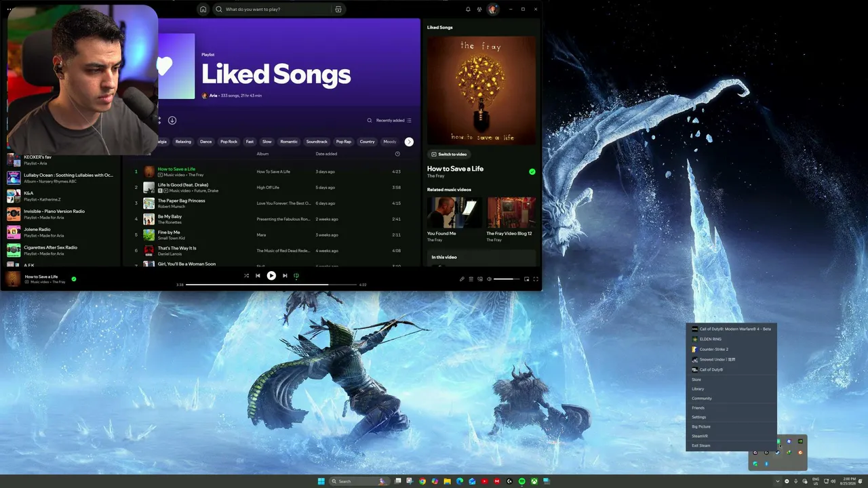The width and height of the screenshot is (868, 488).
Task: Search within the Liked Songs playlist
Action: [370, 121]
